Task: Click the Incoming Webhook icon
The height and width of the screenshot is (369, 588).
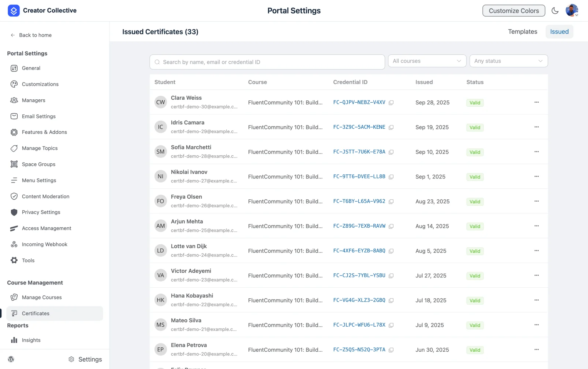Action: tap(14, 244)
